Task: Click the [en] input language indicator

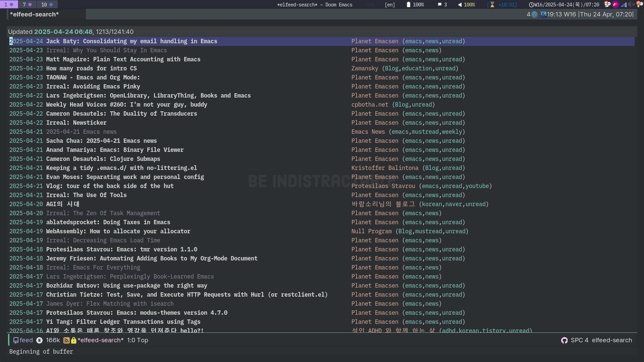Action: 390,5
